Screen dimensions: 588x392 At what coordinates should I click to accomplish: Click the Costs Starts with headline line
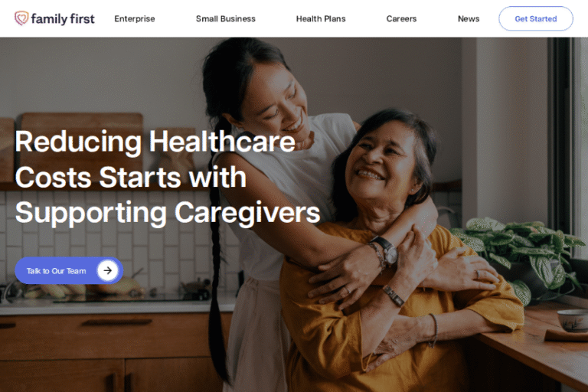click(130, 177)
